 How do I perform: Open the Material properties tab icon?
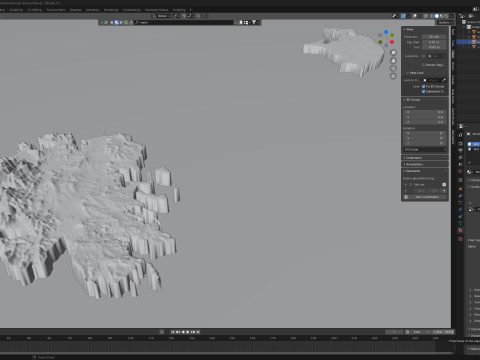pyautogui.click(x=460, y=230)
